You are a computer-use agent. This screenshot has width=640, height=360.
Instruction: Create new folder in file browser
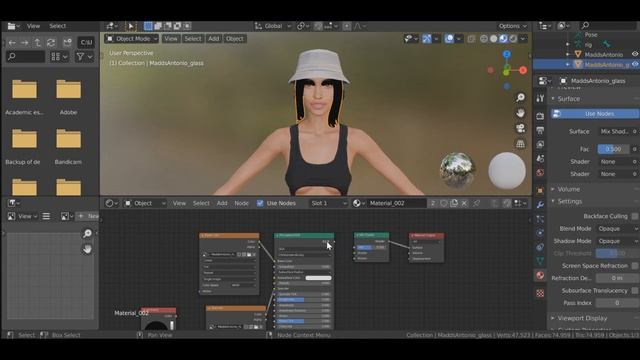[x=67, y=42]
